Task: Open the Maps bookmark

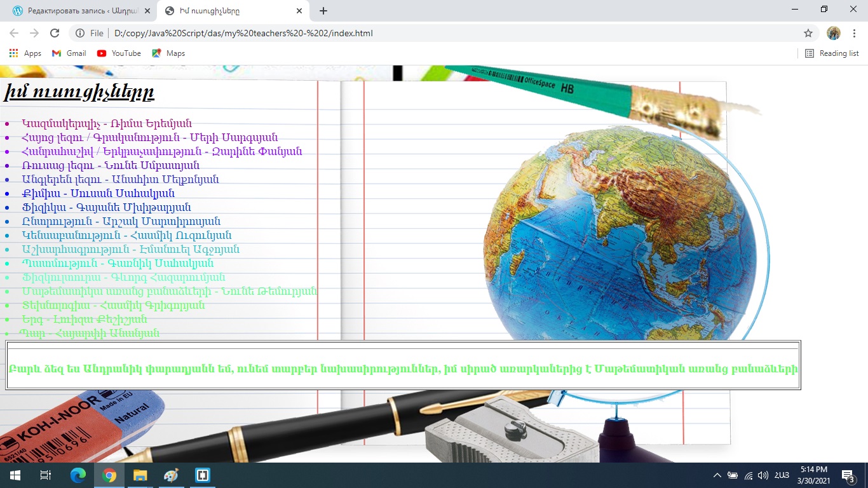Action: (x=168, y=53)
